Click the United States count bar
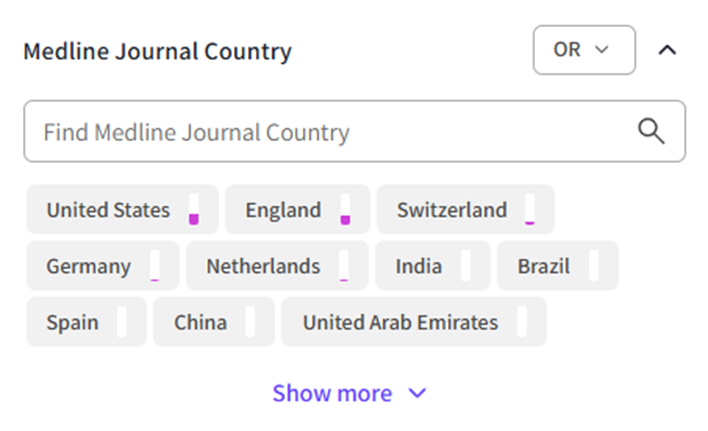 click(x=193, y=211)
